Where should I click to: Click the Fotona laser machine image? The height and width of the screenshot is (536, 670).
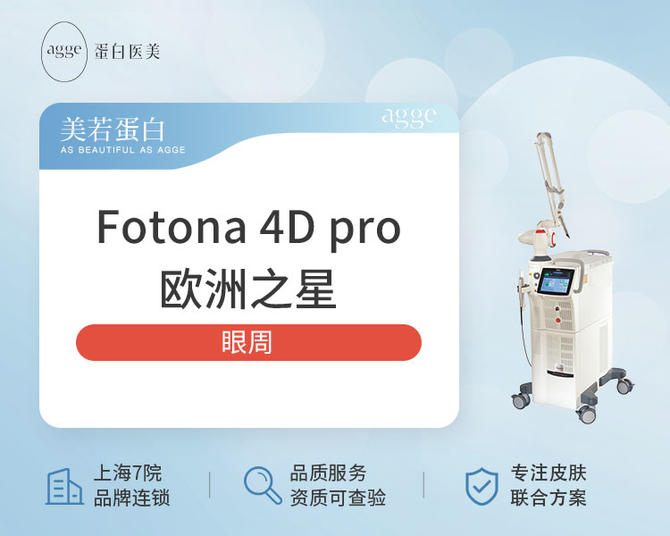[573, 278]
